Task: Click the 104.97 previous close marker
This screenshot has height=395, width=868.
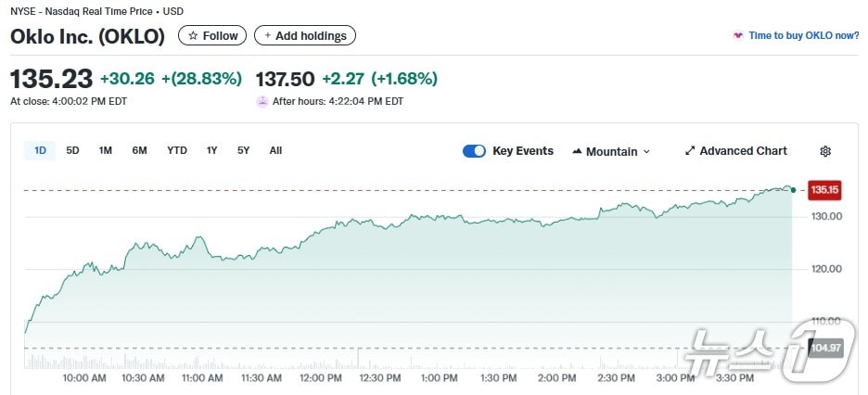Action: (824, 349)
